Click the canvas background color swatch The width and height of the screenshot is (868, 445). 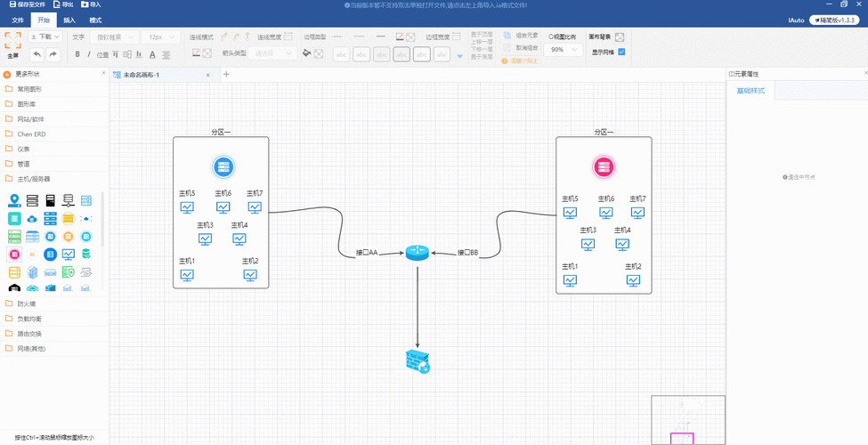[x=620, y=37]
